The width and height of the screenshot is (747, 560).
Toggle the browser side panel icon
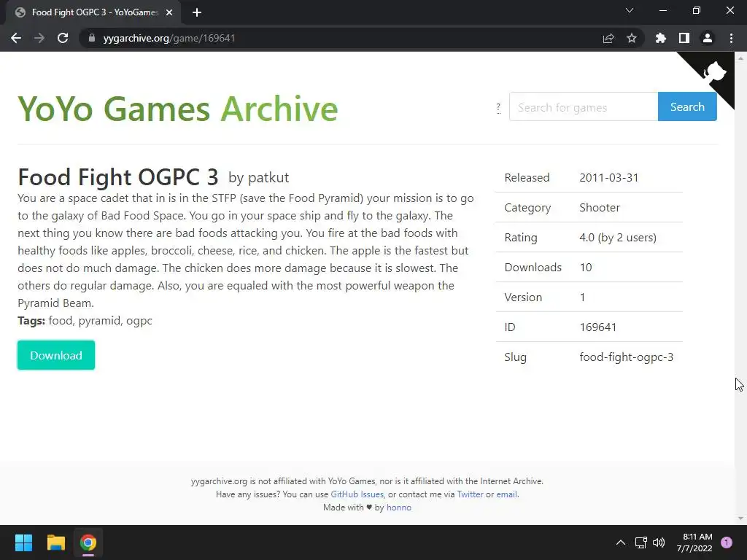tap(684, 38)
